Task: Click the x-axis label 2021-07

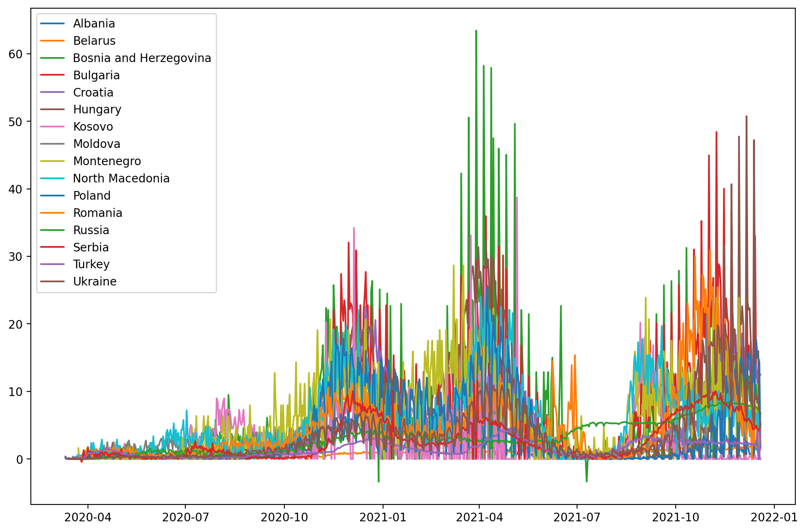Action: pos(577,518)
